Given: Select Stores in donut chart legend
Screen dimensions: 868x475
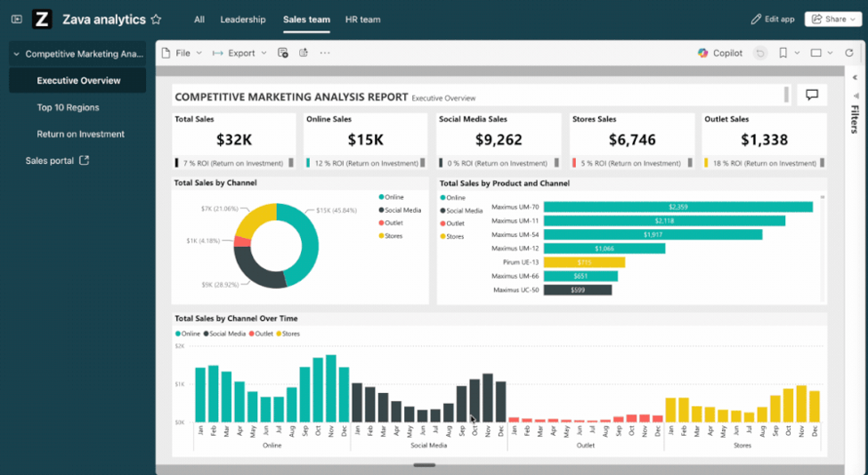Looking at the screenshot, I should [391, 236].
